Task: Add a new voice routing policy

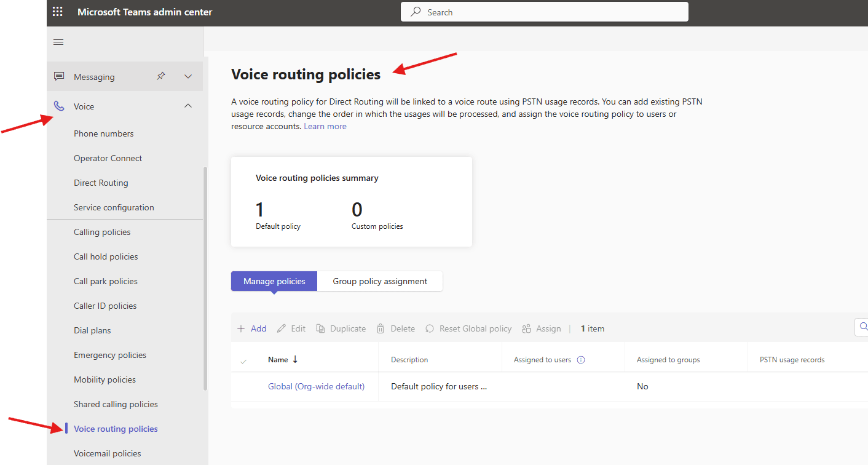Action: 251,328
